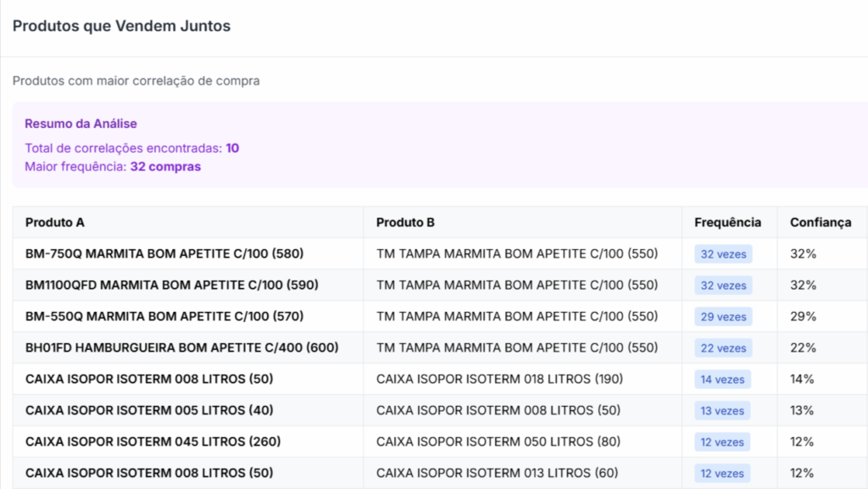Click the "Confiança" column header
The height and width of the screenshot is (489, 868).
(820, 222)
